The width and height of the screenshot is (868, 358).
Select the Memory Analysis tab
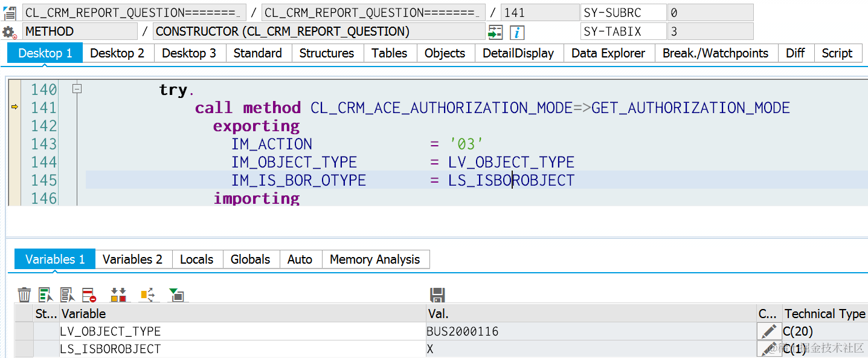[x=375, y=259]
